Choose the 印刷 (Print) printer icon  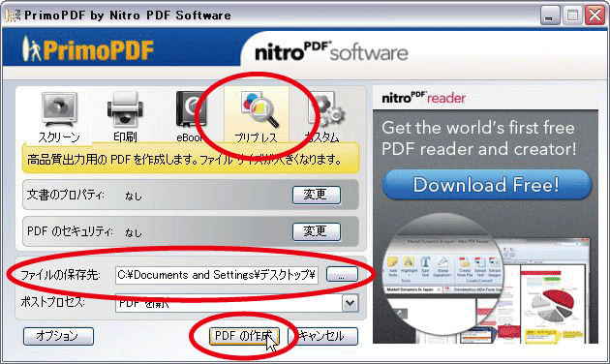(x=125, y=109)
